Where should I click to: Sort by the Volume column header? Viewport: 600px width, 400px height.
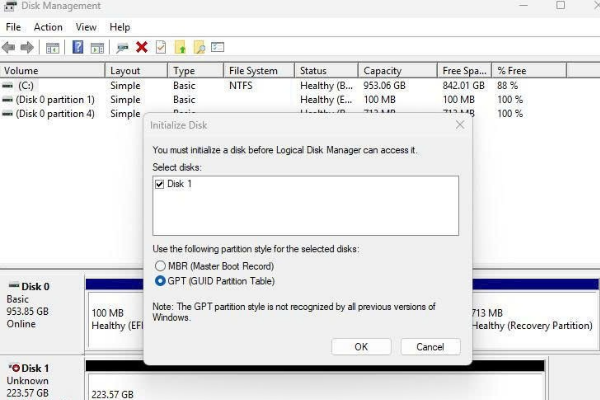pos(52,71)
